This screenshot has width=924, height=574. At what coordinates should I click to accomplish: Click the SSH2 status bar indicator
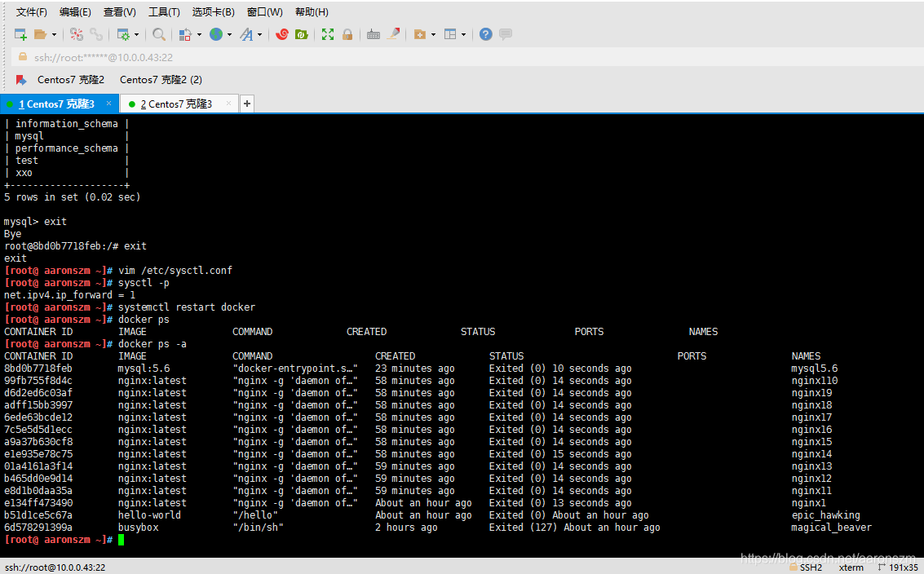pos(806,567)
